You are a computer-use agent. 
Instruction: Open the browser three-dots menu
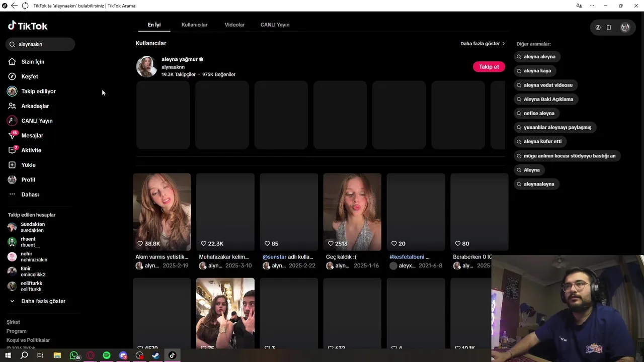592,6
